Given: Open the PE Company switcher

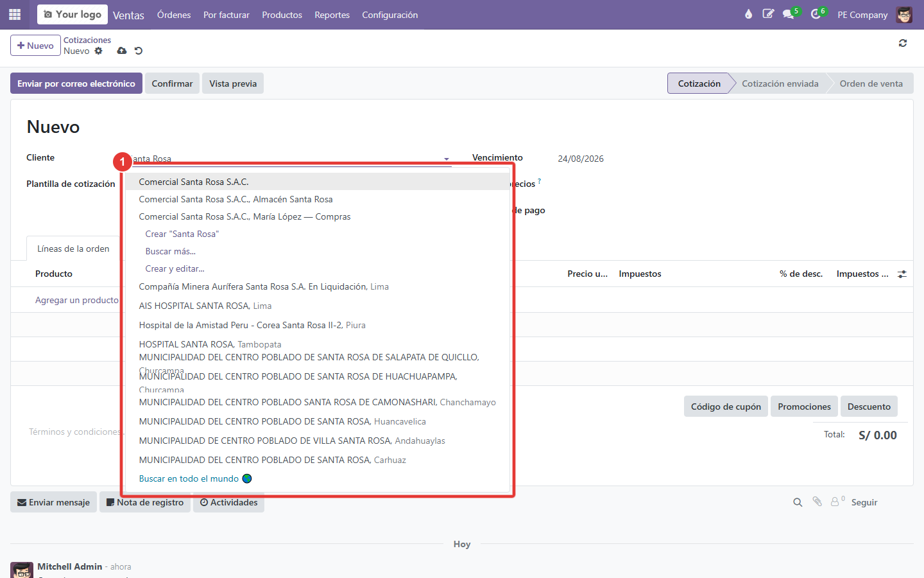Looking at the screenshot, I should click(862, 15).
